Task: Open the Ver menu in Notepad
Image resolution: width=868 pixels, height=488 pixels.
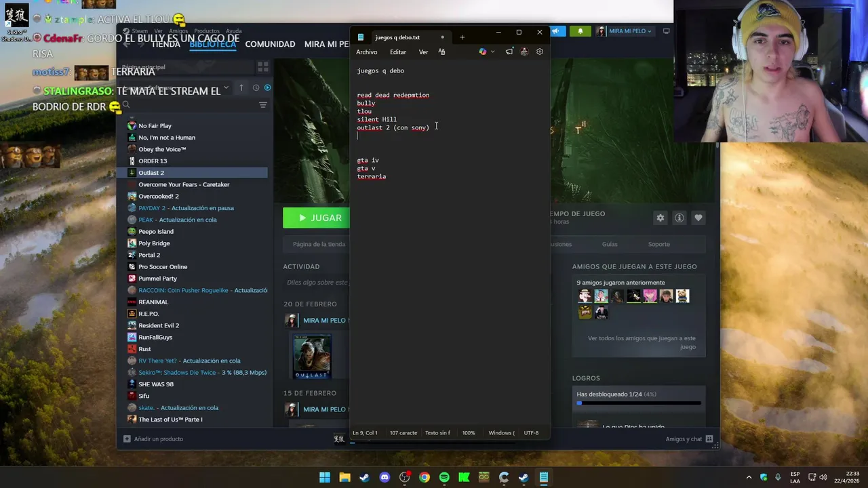Action: coord(423,52)
